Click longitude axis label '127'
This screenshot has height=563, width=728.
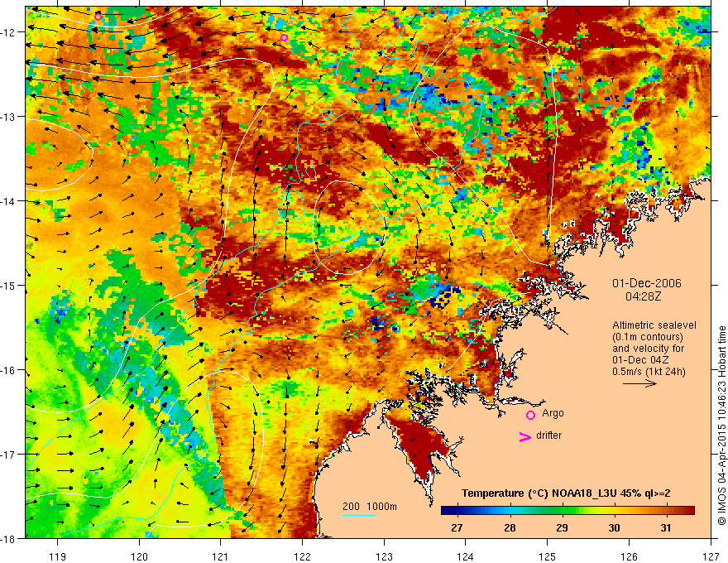[711, 556]
